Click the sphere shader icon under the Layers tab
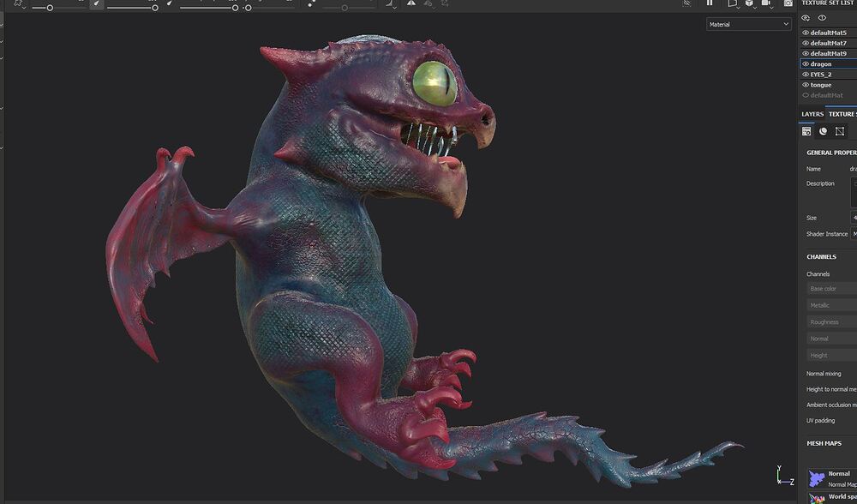The width and height of the screenshot is (857, 504). [823, 131]
